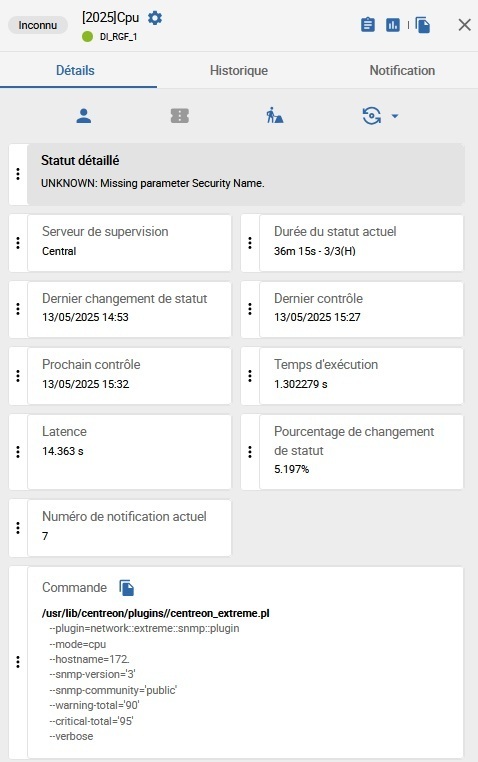Screen dimensions: 478x762
Task: Expand check options dropdown arrow
Action: [x=395, y=116]
